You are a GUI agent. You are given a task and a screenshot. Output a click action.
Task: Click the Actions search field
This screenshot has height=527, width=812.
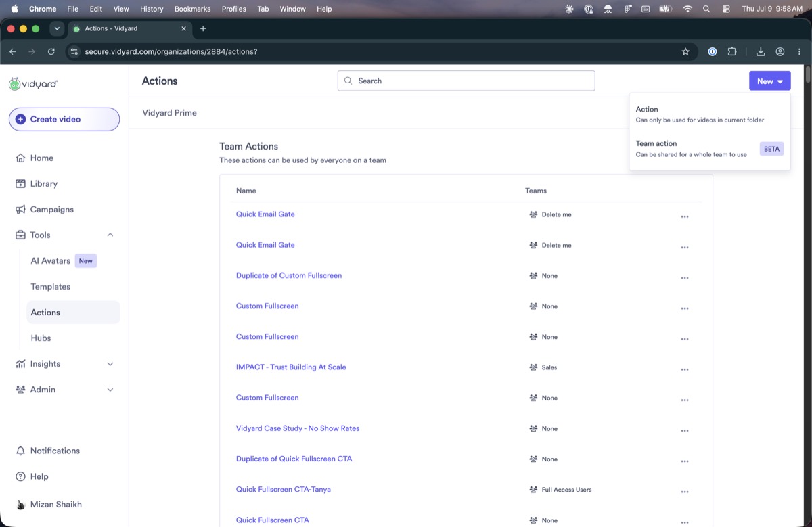(x=466, y=81)
